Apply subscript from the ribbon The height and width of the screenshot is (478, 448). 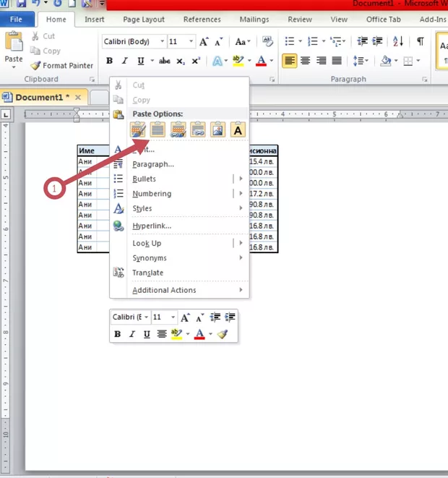tap(180, 61)
